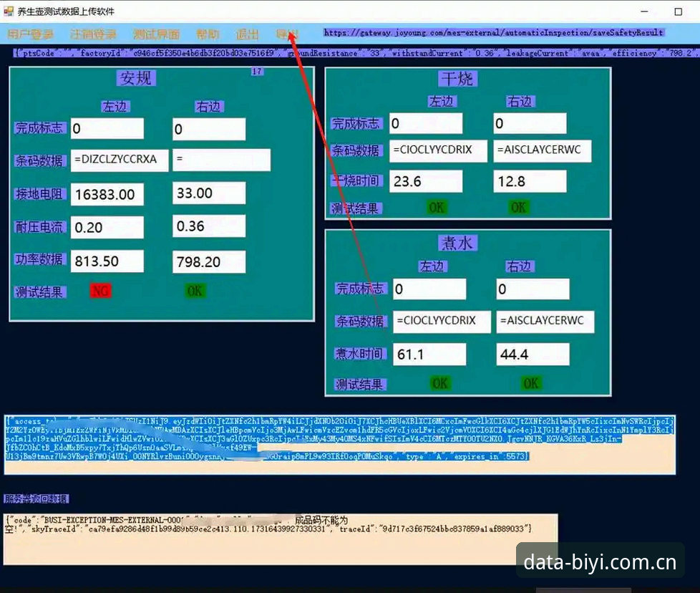
Task: Click 左边 column header in 安规
Action: 115,107
